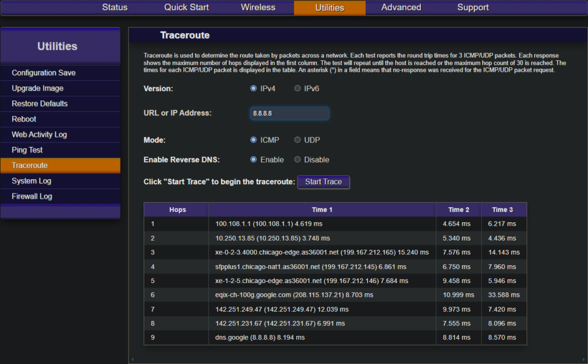The height and width of the screenshot is (364, 588).
Task: Disable reverse DNS lookup
Action: (297, 160)
